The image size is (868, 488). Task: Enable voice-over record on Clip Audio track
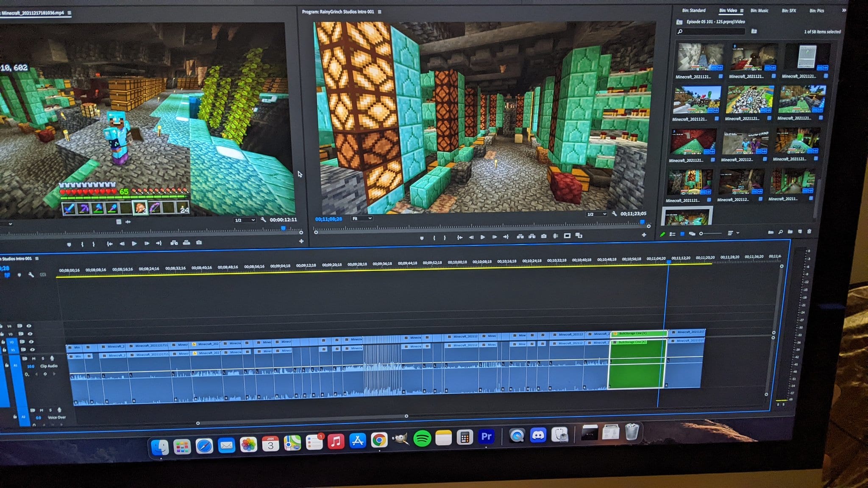pyautogui.click(x=52, y=358)
